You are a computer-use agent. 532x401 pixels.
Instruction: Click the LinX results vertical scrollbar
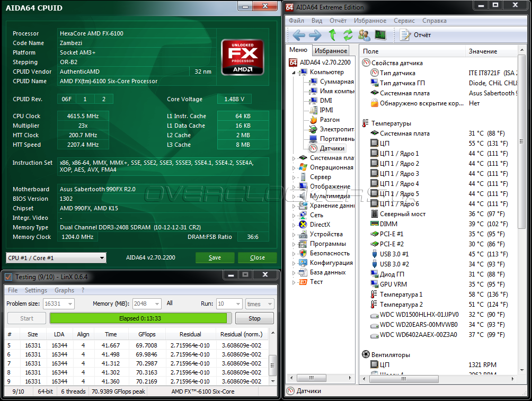click(x=272, y=357)
